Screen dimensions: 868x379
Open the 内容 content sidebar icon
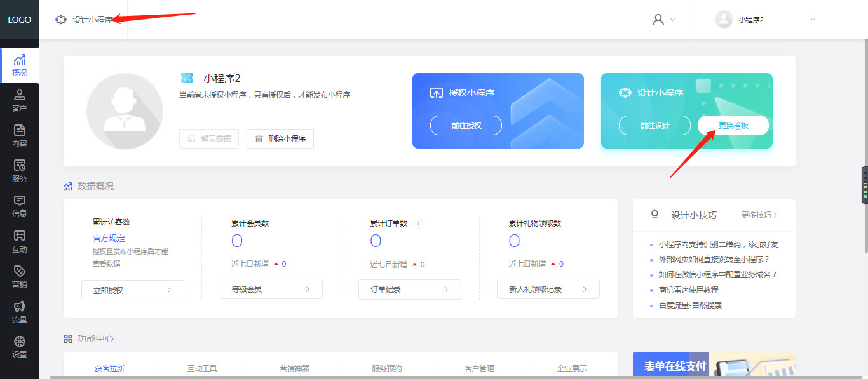[19, 135]
